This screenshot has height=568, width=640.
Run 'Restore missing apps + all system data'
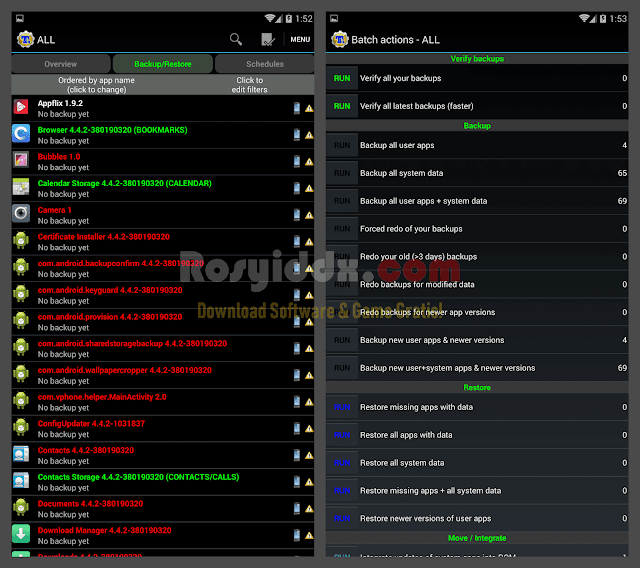click(x=342, y=490)
